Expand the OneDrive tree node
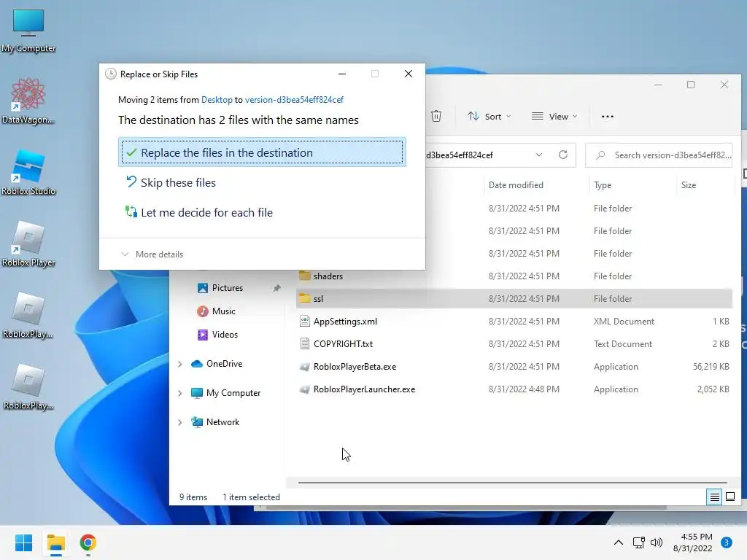The image size is (747, 560). pyautogui.click(x=179, y=364)
